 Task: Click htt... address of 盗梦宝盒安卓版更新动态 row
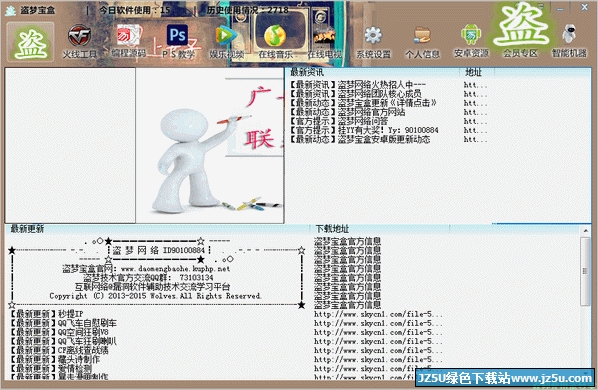(476, 140)
